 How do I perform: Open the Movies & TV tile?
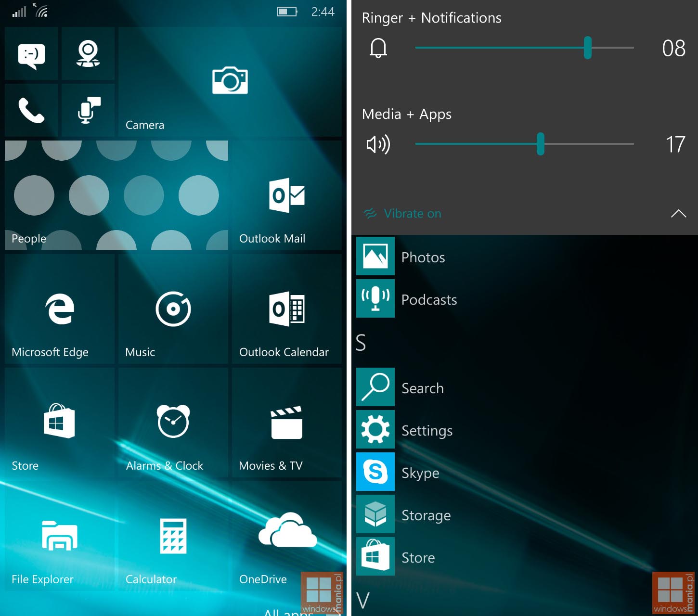287,423
